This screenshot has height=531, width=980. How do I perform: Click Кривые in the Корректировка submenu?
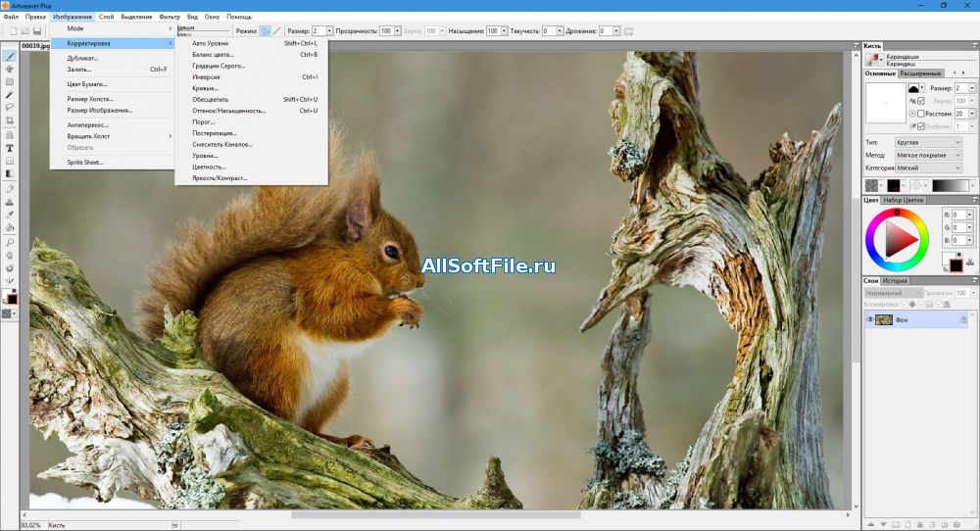206,88
